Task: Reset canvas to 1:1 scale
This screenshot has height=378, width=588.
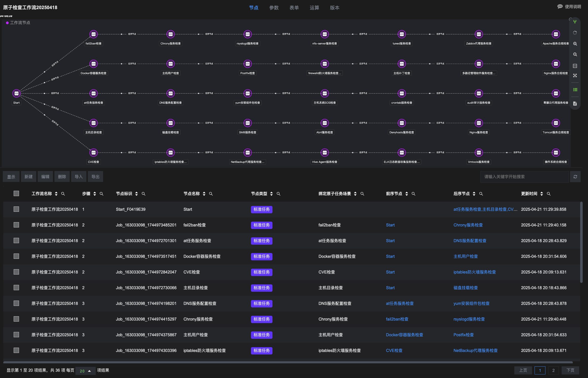Action: pyautogui.click(x=575, y=66)
